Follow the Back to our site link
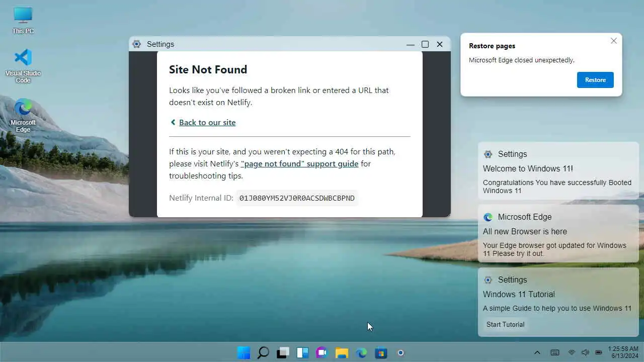 pyautogui.click(x=207, y=122)
